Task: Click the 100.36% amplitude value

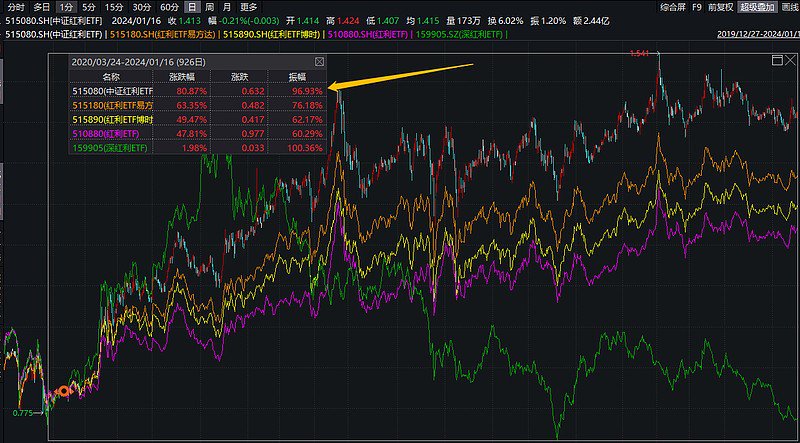Action: 306,148
